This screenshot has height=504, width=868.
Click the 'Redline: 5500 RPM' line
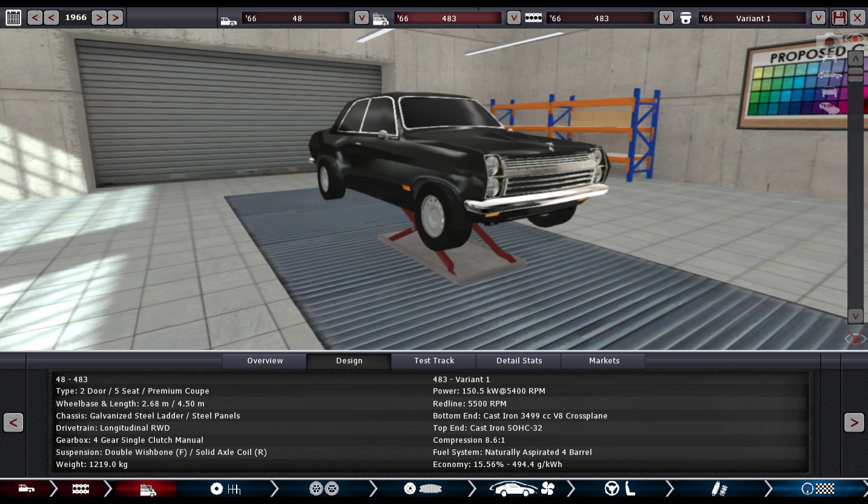pos(470,403)
